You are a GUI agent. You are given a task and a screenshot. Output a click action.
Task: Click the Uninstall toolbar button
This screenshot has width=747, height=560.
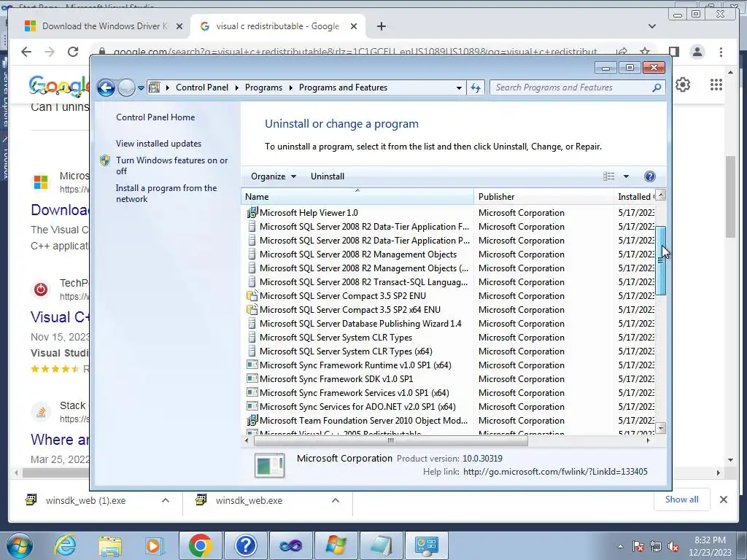(328, 176)
